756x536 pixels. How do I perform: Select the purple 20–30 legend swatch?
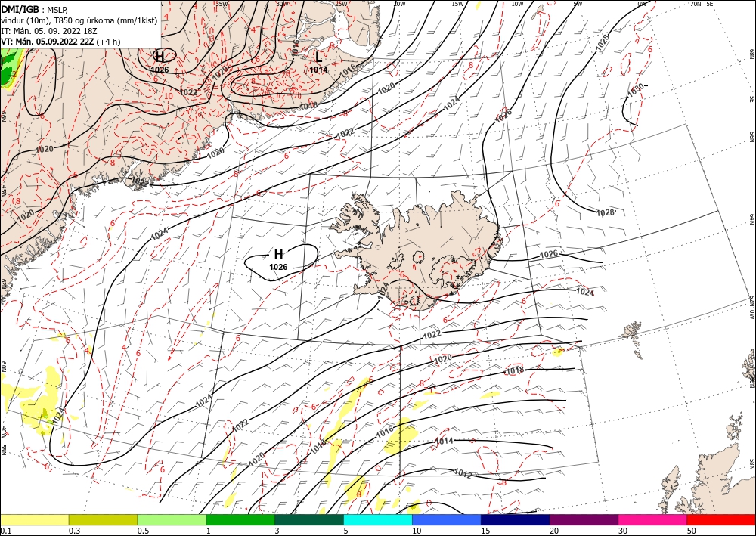(584, 519)
